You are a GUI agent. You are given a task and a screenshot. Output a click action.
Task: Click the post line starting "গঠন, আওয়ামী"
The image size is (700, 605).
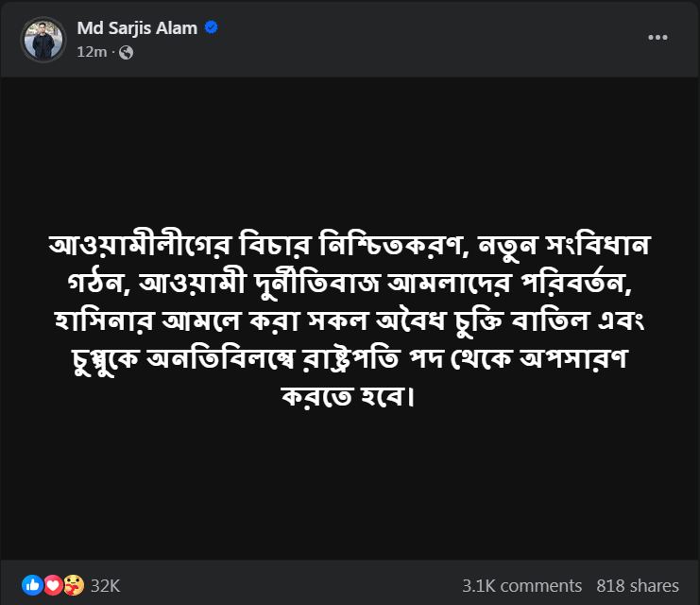click(x=350, y=283)
